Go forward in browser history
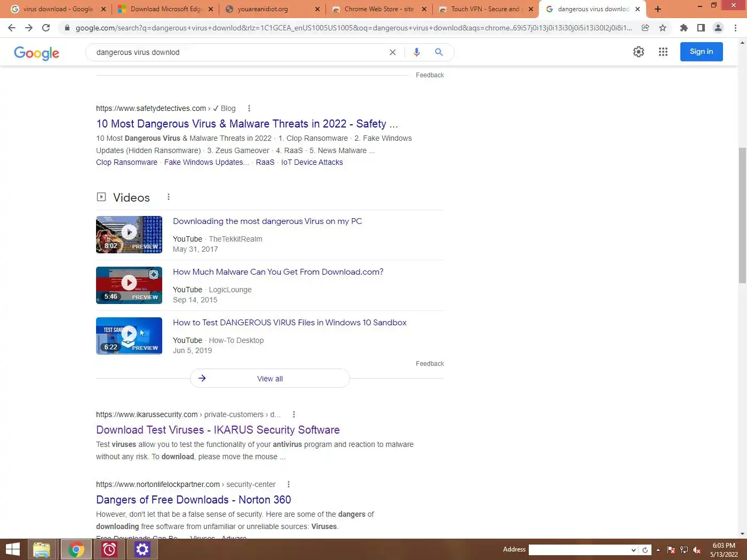Viewport: 747px width, 560px height. [x=29, y=28]
